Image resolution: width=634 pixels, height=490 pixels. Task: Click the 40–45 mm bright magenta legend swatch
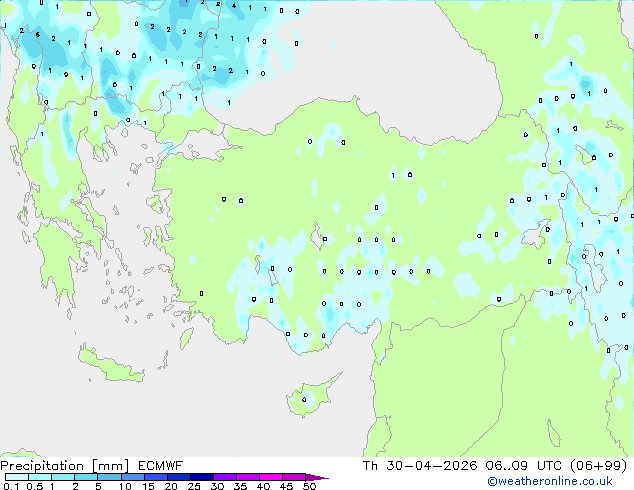(x=271, y=477)
